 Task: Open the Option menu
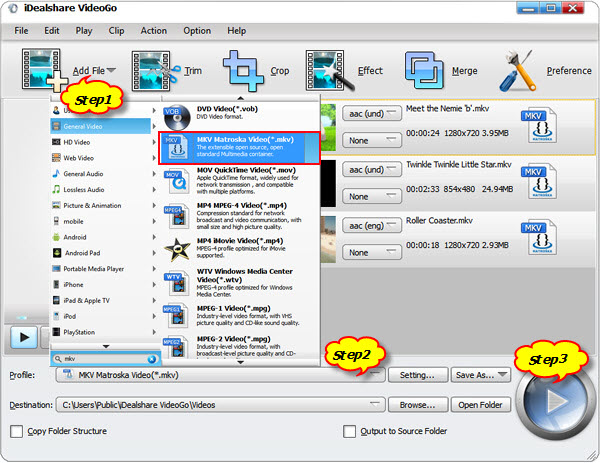click(197, 31)
